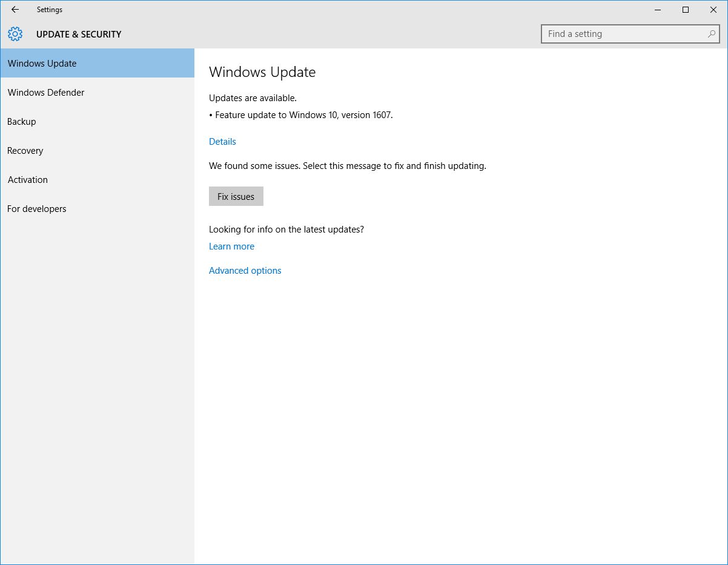Go back with the arrow icon
Image resolution: width=728 pixels, height=565 pixels.
pos(15,10)
